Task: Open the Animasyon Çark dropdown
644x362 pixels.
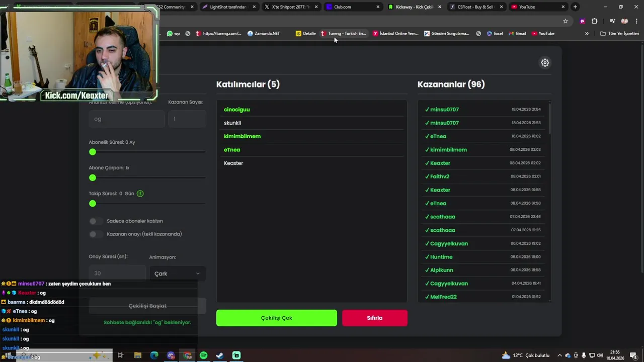Action: click(x=177, y=274)
